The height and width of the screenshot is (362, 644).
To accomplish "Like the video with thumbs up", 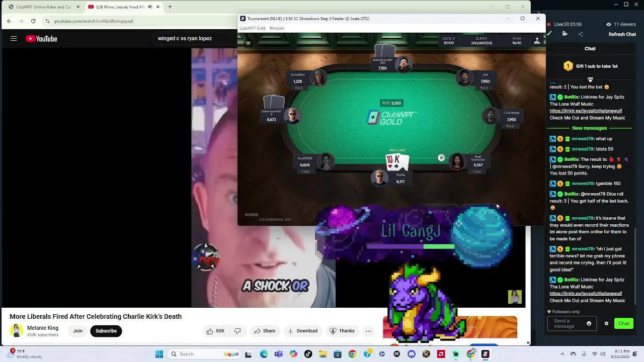I will tap(215, 331).
